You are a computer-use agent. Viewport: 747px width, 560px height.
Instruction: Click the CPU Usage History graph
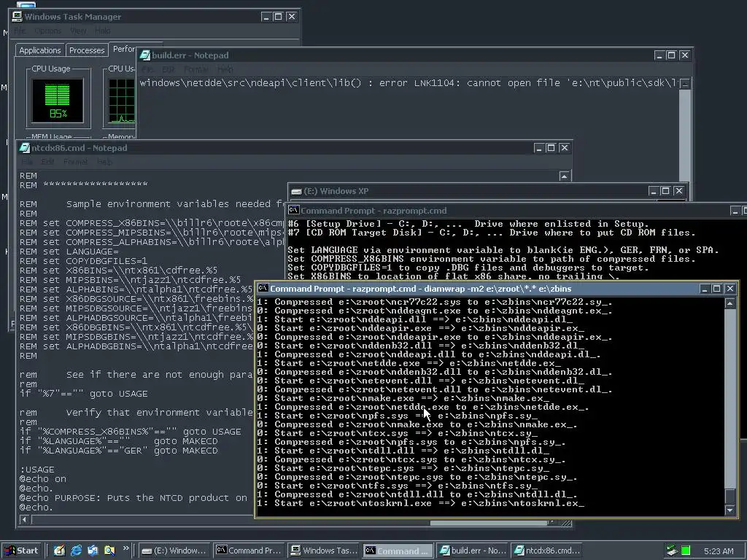pos(122,101)
